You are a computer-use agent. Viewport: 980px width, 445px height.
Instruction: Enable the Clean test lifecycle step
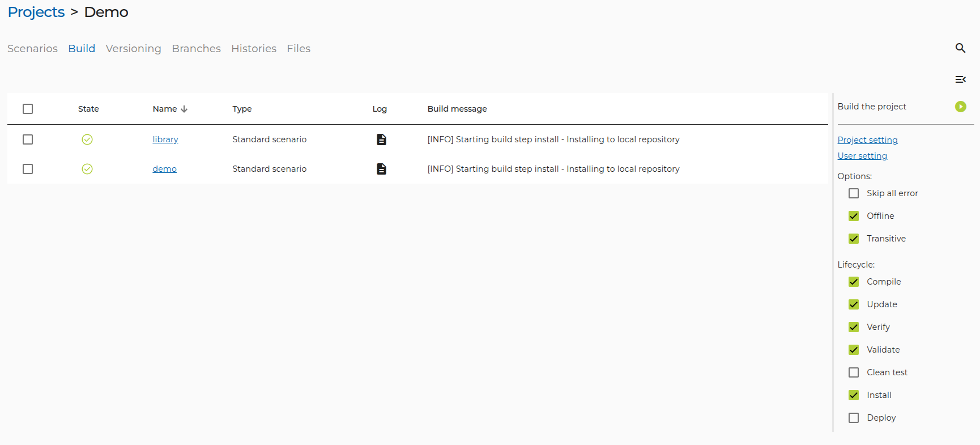coord(854,372)
